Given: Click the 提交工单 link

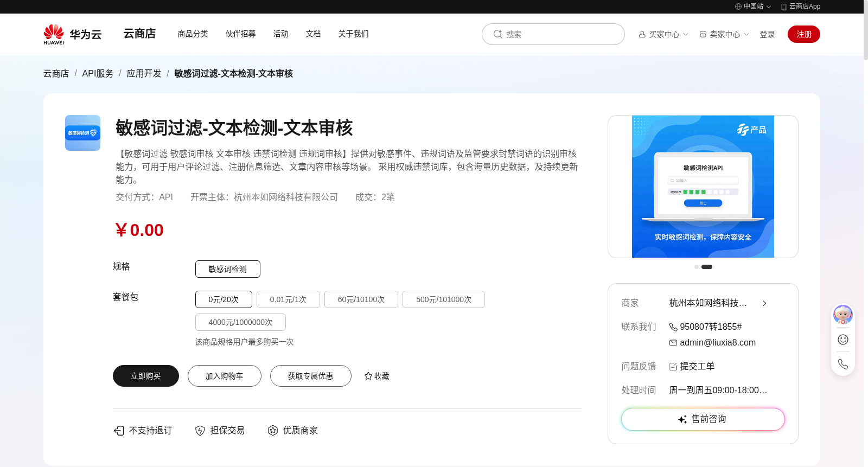Looking at the screenshot, I should tap(697, 367).
